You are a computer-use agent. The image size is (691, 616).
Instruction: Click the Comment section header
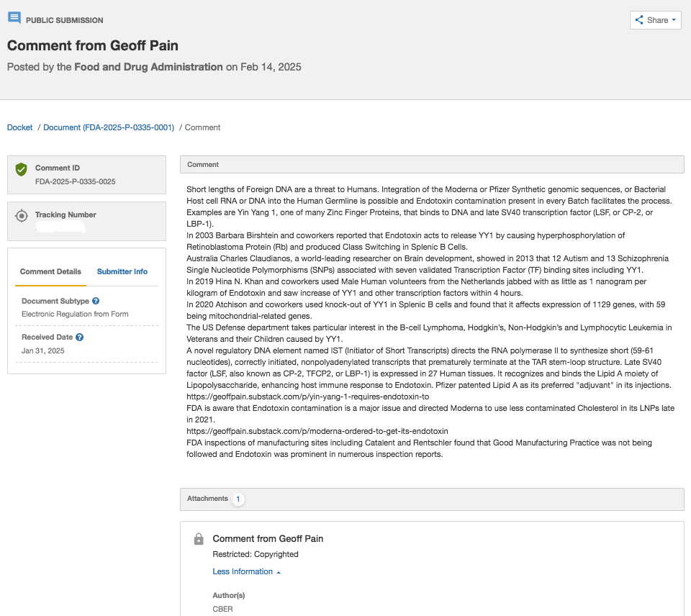click(432, 164)
